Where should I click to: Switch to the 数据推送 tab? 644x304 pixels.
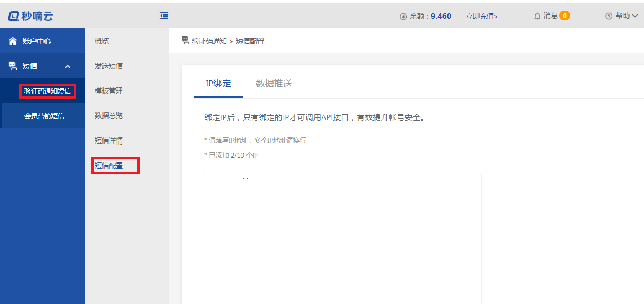tap(274, 84)
